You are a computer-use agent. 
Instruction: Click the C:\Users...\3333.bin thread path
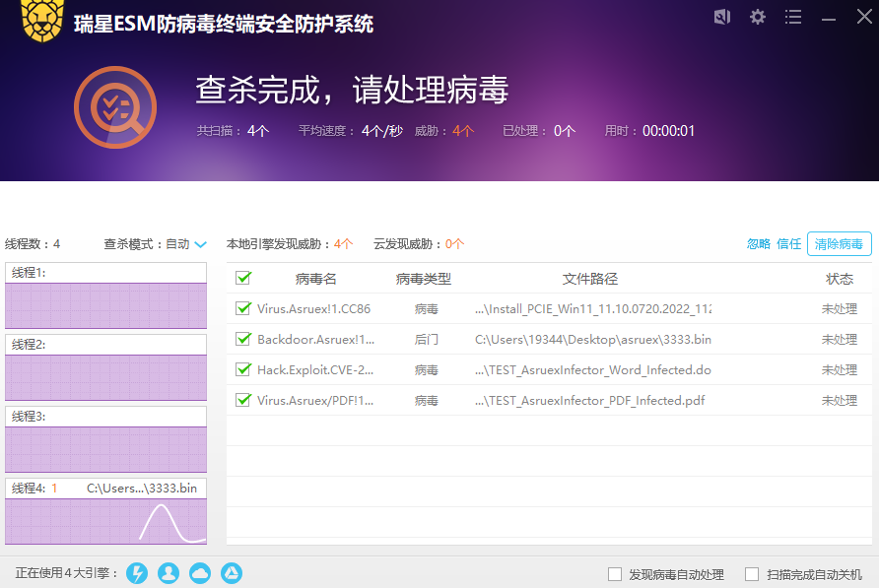pos(142,489)
